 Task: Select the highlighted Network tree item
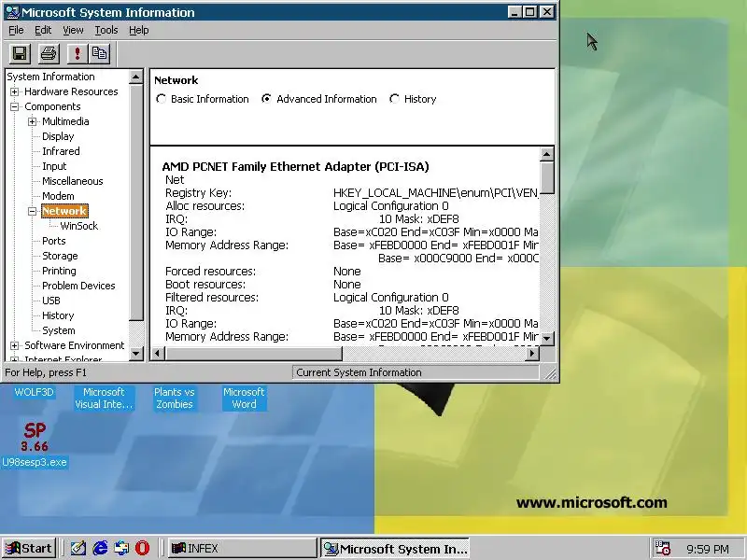tap(64, 211)
